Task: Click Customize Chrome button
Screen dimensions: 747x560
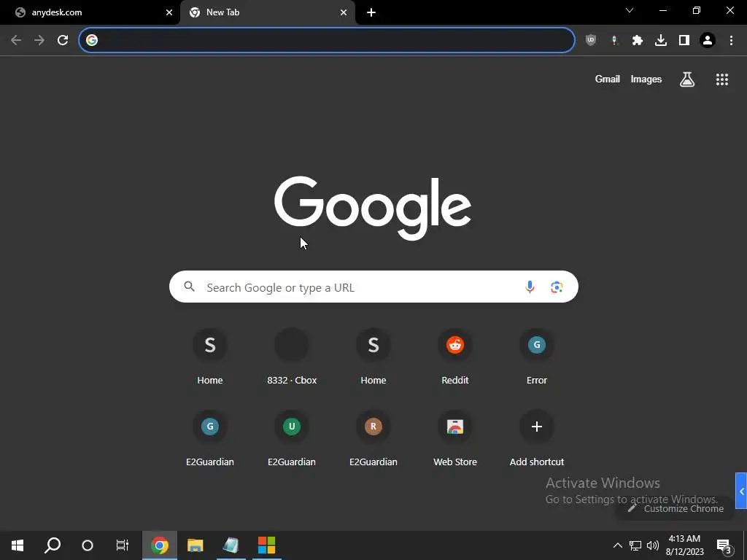Action: (676, 508)
